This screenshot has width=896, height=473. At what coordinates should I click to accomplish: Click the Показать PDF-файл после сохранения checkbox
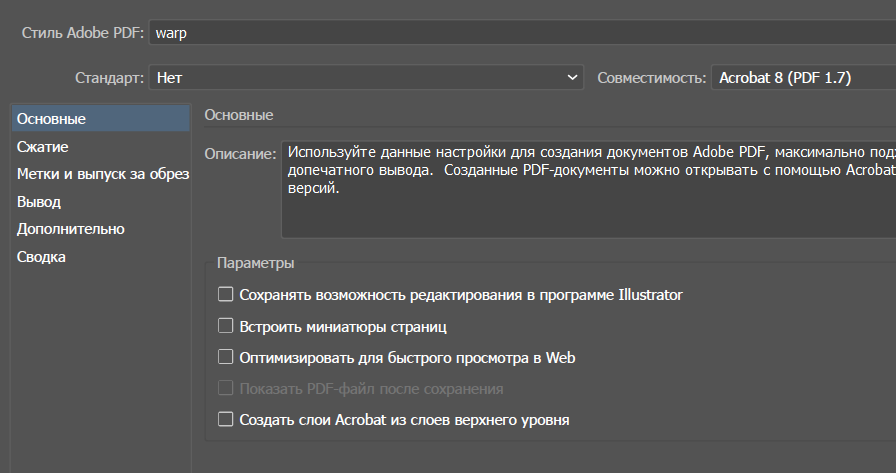(226, 388)
